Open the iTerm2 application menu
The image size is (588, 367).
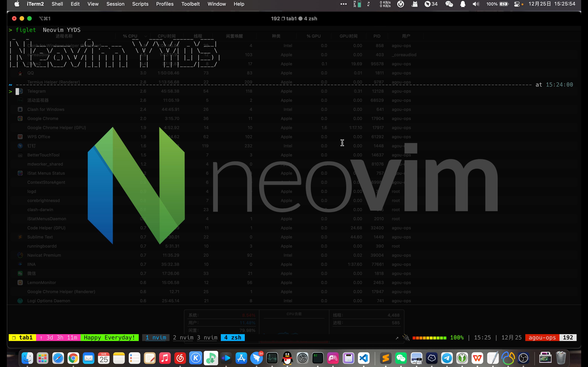click(x=35, y=4)
